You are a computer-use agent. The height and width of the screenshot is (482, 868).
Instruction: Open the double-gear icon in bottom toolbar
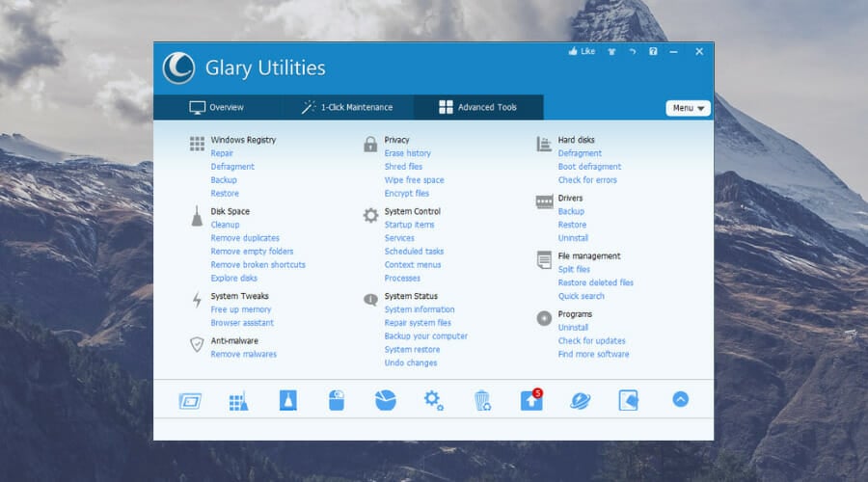(x=433, y=400)
